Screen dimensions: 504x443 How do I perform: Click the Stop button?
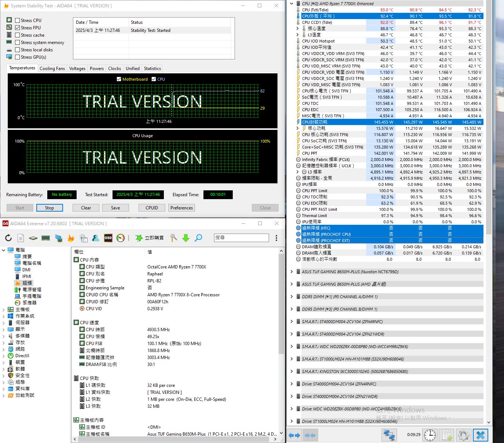coord(49,208)
